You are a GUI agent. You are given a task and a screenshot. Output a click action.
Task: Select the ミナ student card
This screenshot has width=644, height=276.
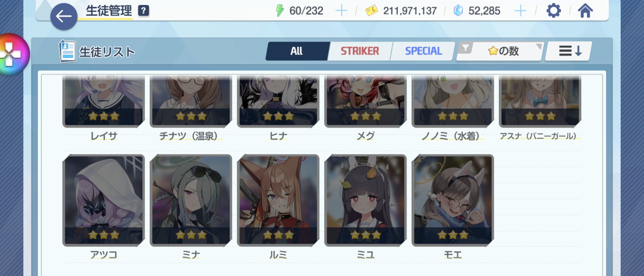[191, 200]
